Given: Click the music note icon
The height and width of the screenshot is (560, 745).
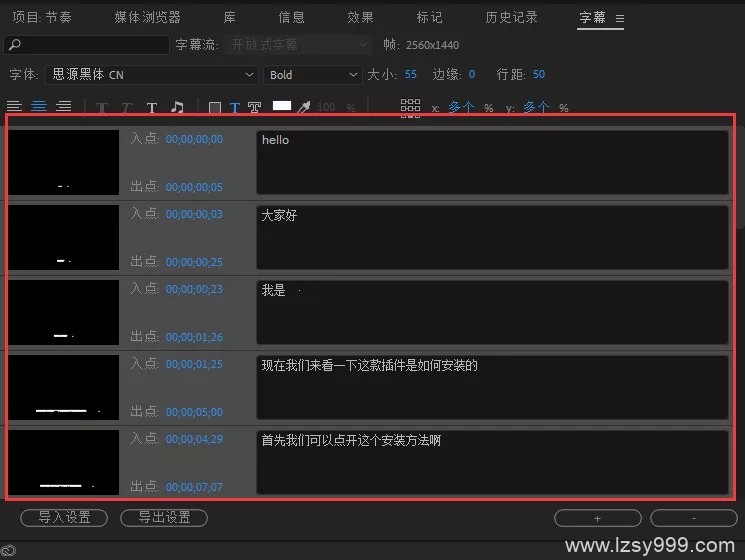Looking at the screenshot, I should point(177,108).
